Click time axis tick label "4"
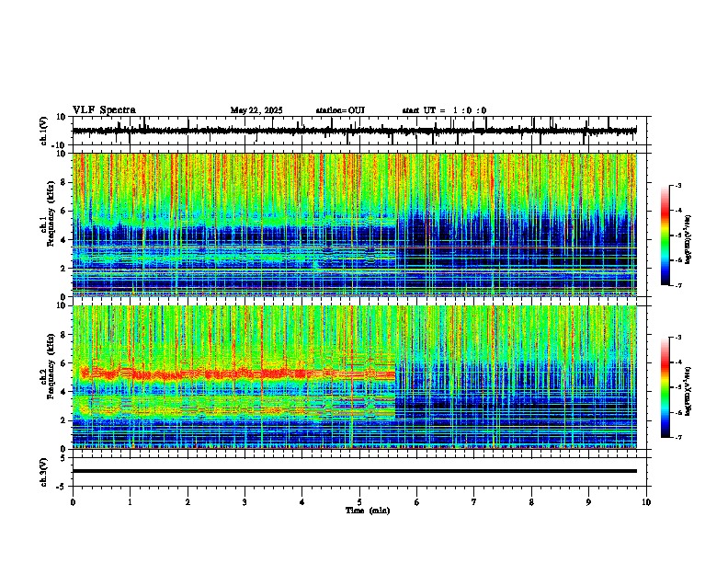 point(302,502)
